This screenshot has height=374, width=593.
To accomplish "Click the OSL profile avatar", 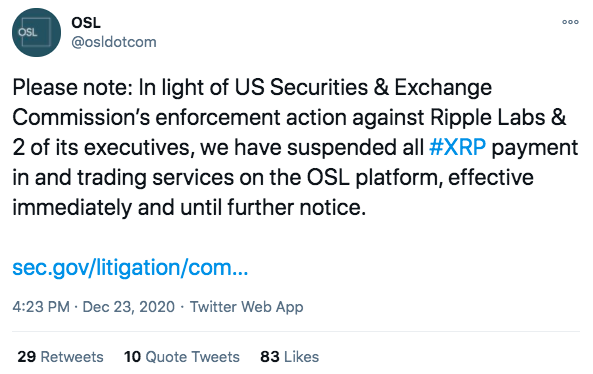I will [x=36, y=33].
